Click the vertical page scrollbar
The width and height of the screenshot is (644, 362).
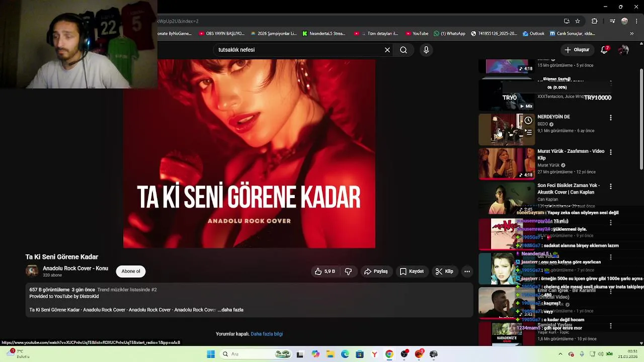(x=641, y=118)
